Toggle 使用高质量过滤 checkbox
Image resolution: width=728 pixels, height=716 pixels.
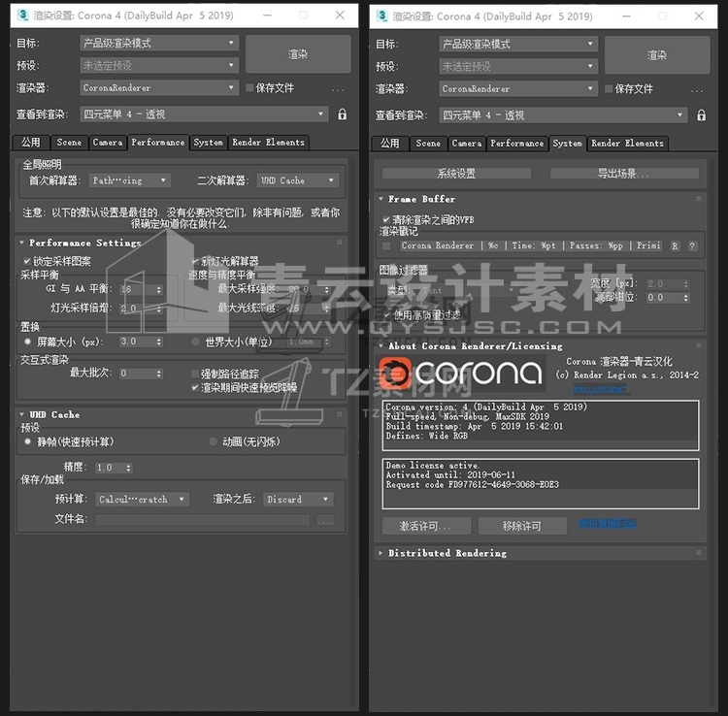coord(387,315)
